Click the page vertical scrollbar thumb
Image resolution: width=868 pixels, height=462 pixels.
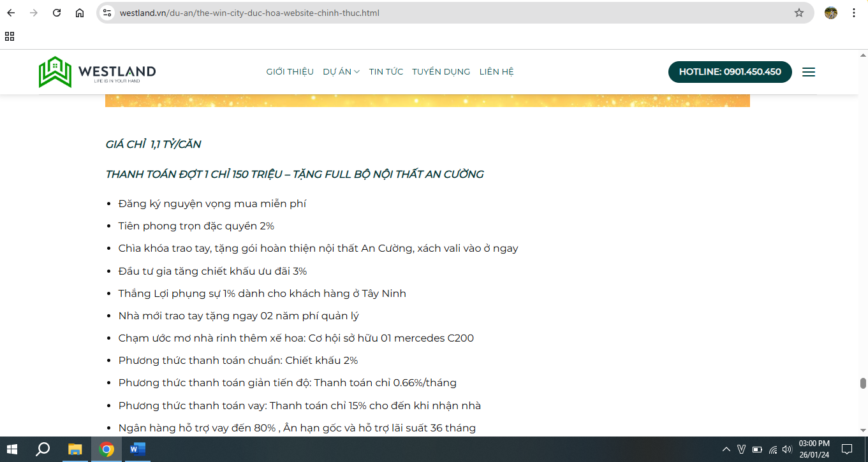click(x=863, y=383)
